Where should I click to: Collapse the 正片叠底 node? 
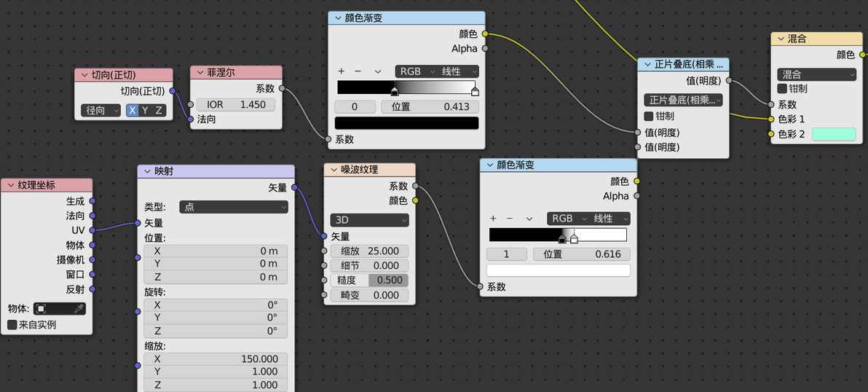tap(648, 64)
